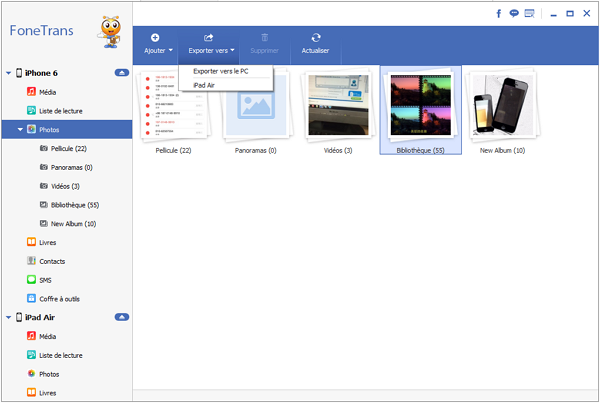Select Vidéos (3) label in sidebar
This screenshot has width=600, height=403.
(x=65, y=186)
